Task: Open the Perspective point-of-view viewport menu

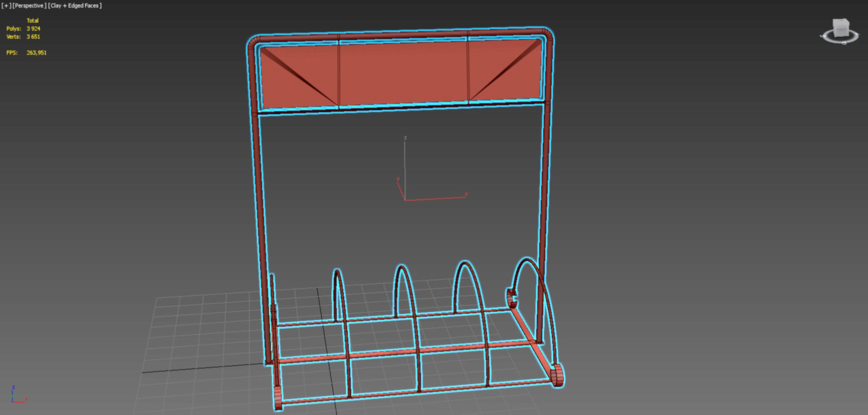Action: [30, 6]
